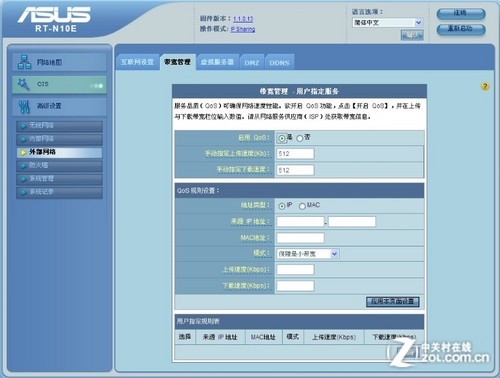Choose IP address type radio button
The height and width of the screenshot is (378, 500).
pos(282,206)
